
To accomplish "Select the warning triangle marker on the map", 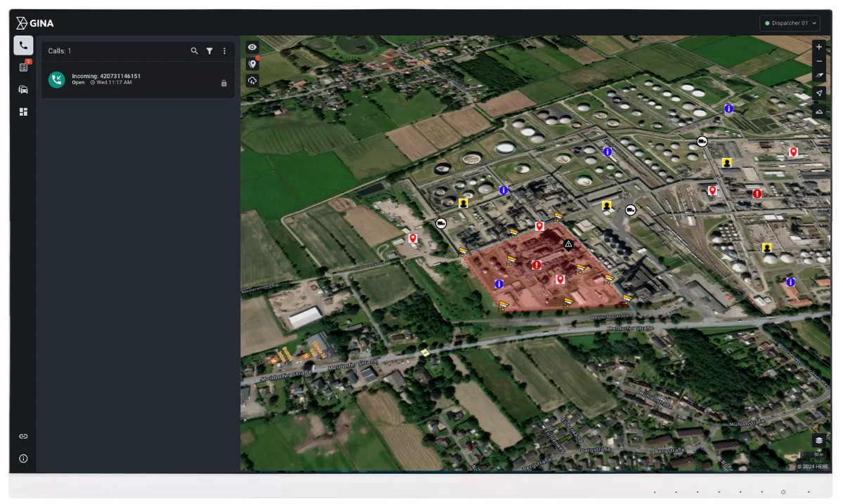I will click(x=568, y=245).
